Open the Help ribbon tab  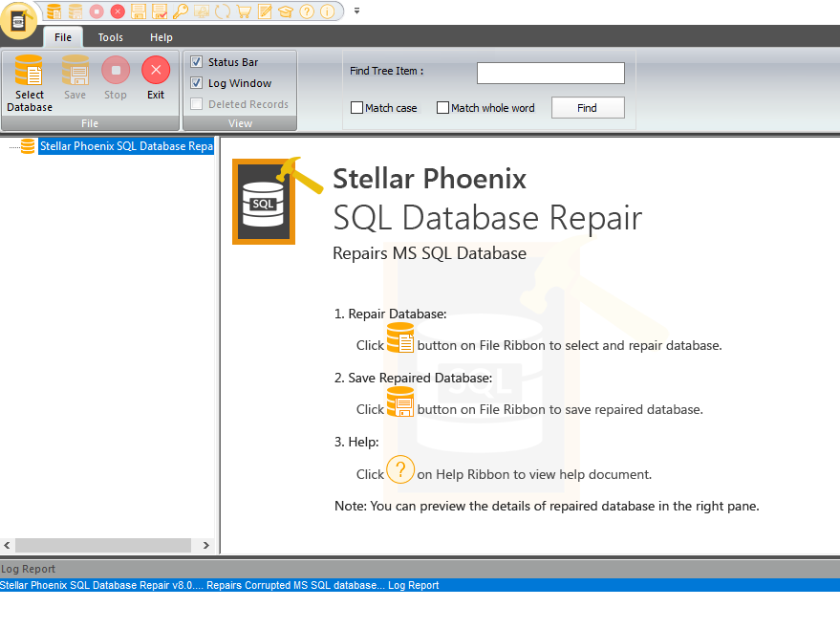click(x=162, y=37)
